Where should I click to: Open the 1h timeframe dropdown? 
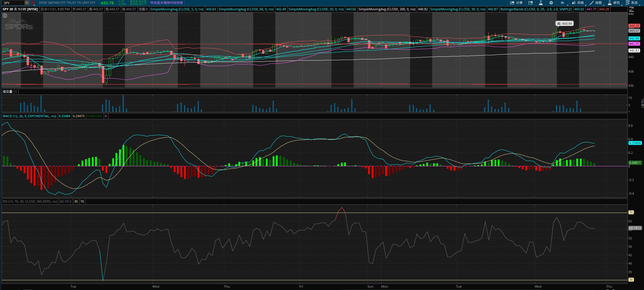click(563, 3)
